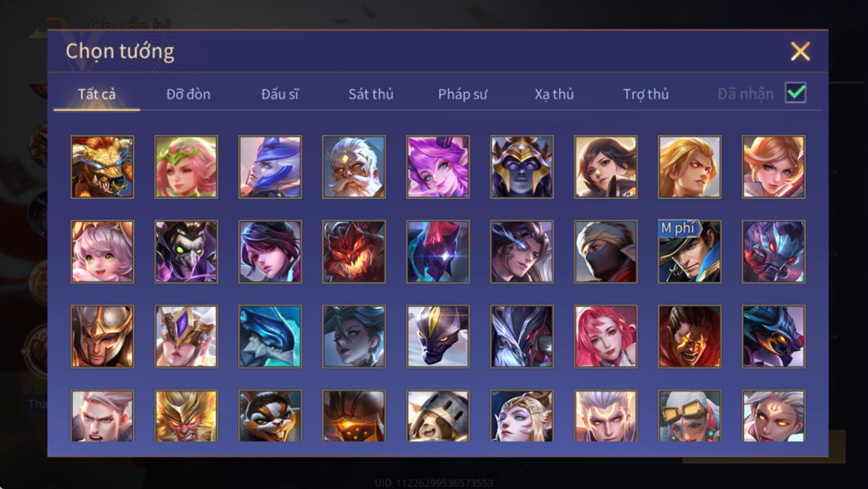Select the raccoon hero portrait
Screen dimensions: 868x489
270,415
